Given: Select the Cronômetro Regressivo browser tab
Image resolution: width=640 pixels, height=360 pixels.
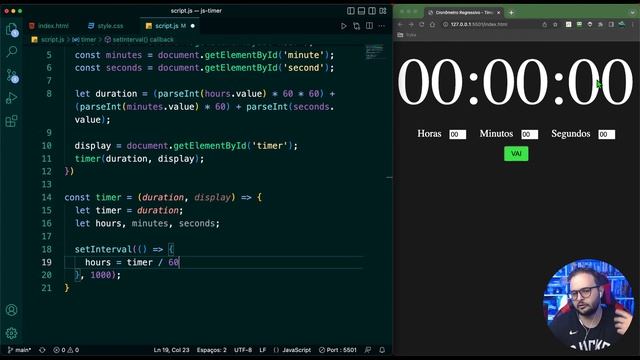Looking at the screenshot, I should pos(464,13).
